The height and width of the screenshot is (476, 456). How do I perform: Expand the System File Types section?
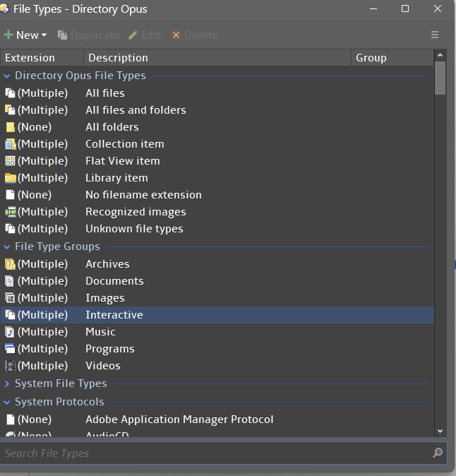7,383
